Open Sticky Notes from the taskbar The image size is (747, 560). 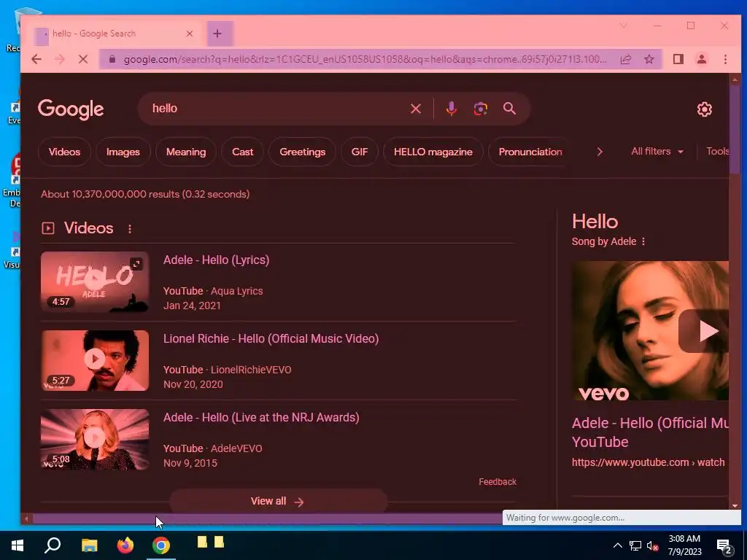coord(211,542)
